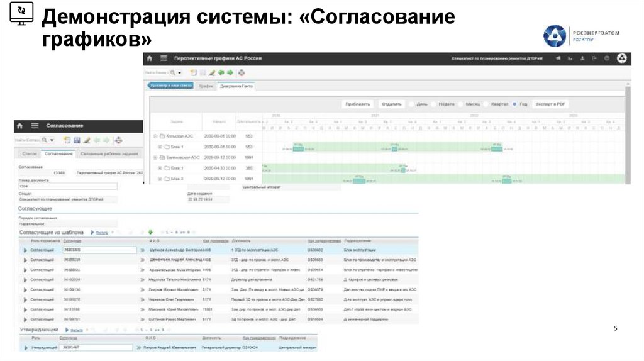
Task: Open lookup chevrons for Шутиков row
Action: coord(143,250)
